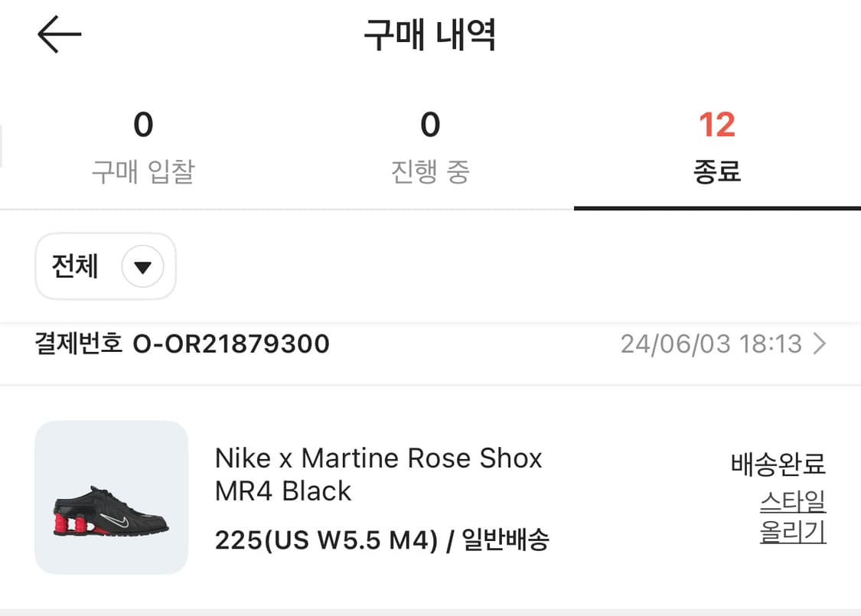Click the order date 24/06/03 18:13
Viewport: 861px width, 616px height.
tap(711, 344)
